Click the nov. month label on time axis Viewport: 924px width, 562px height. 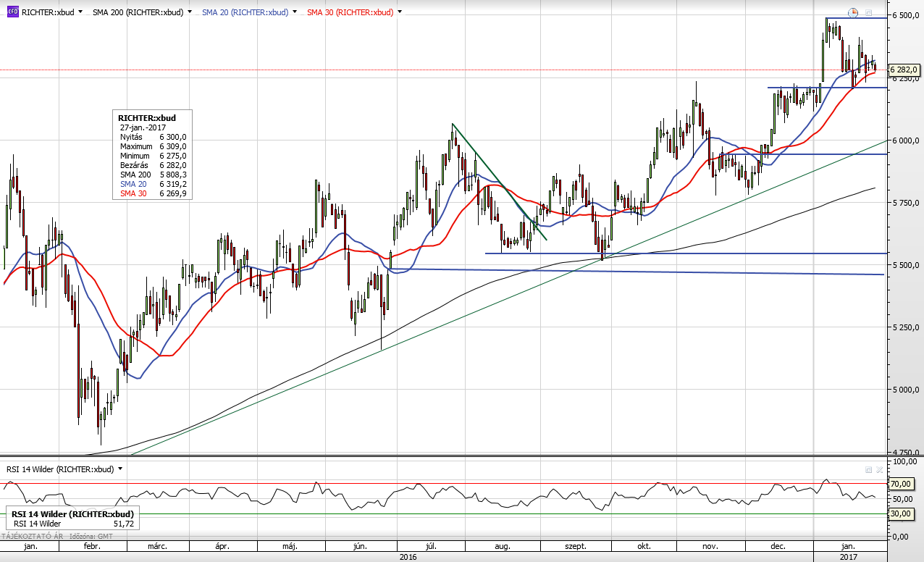point(710,546)
